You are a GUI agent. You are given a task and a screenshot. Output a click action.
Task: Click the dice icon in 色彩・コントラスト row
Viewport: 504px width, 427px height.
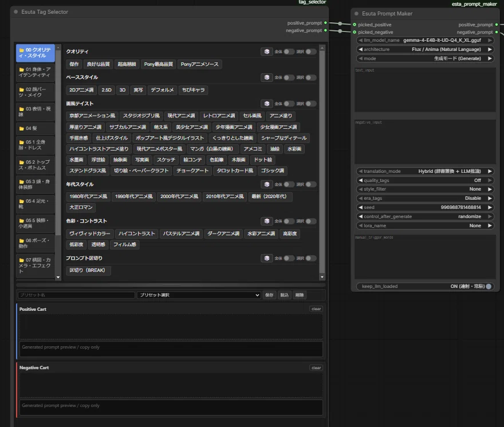coord(266,221)
